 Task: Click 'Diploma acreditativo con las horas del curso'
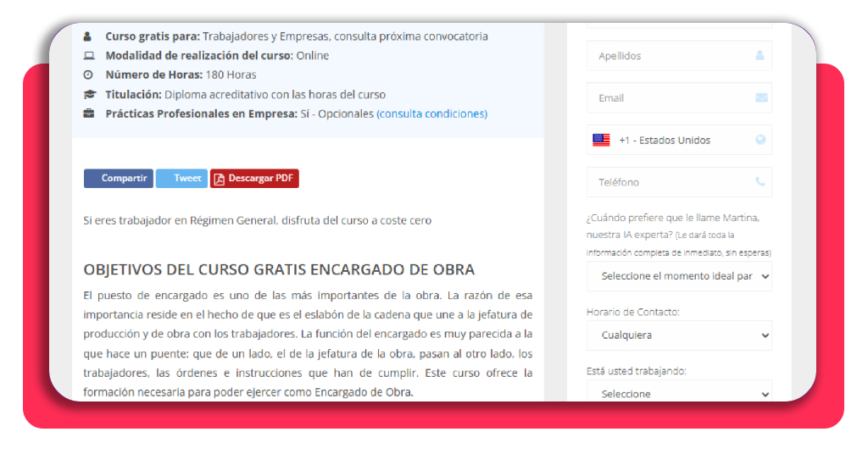coord(275,95)
